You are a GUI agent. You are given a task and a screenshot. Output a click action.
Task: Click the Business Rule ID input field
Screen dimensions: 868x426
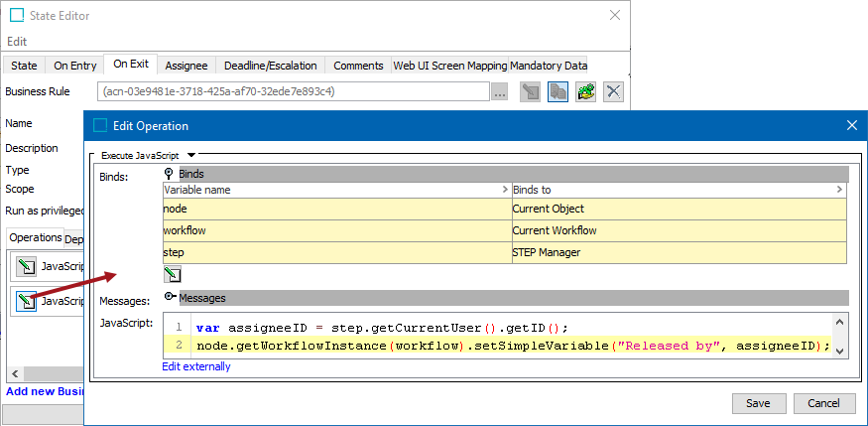tap(294, 91)
